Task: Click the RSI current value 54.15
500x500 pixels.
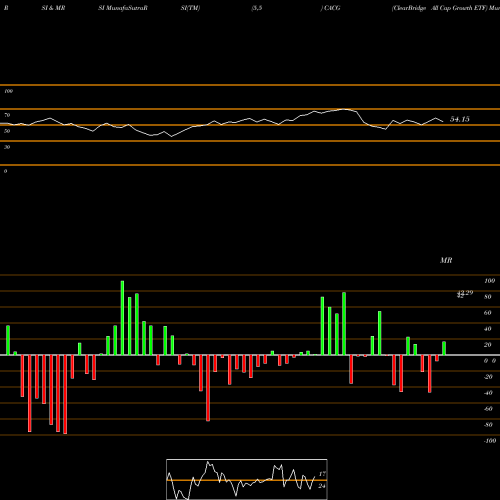Action: tap(460, 119)
